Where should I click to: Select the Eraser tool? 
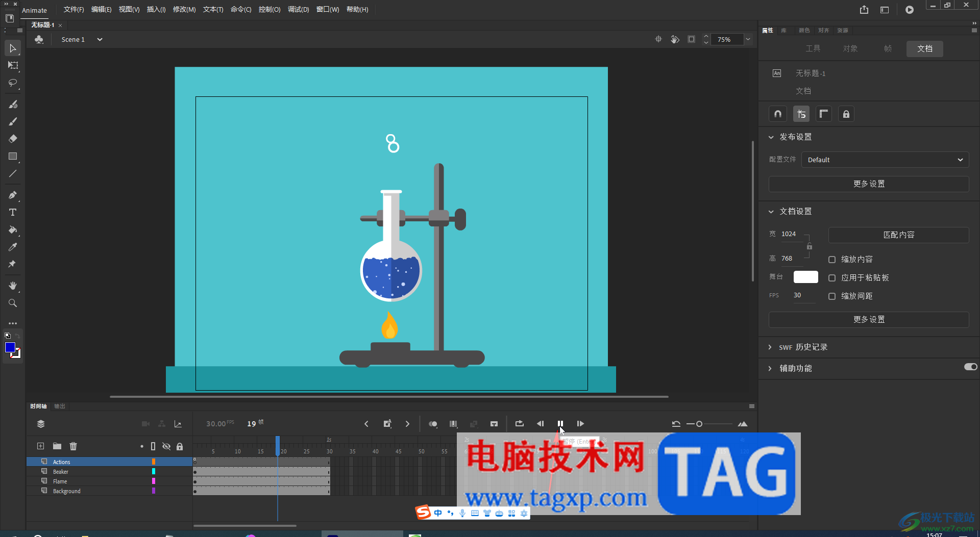click(13, 139)
